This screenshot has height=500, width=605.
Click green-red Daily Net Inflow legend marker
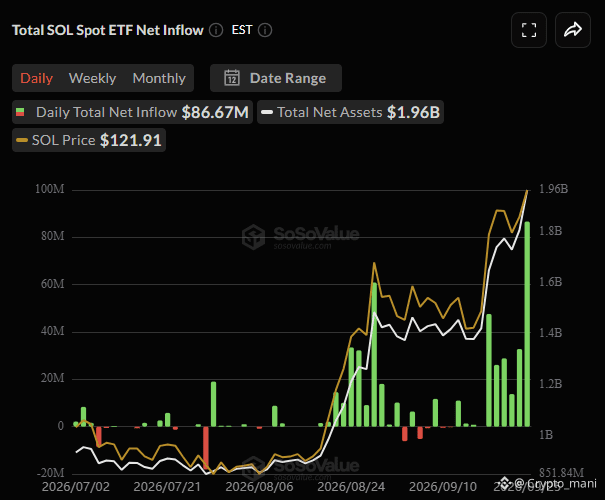20,112
